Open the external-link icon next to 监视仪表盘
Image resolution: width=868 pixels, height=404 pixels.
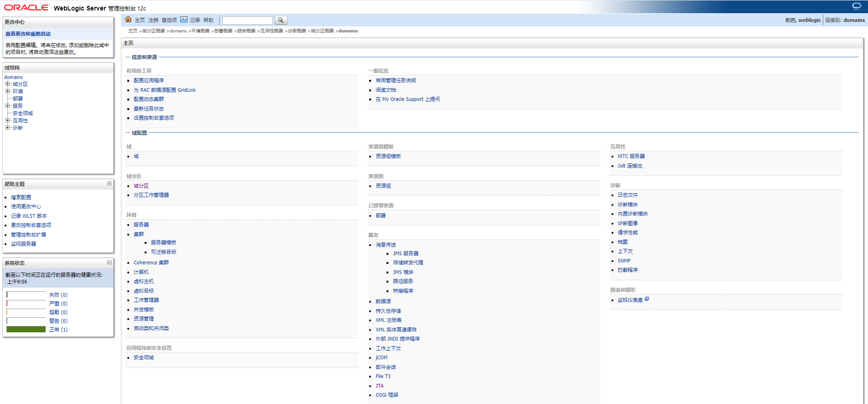[x=647, y=299]
